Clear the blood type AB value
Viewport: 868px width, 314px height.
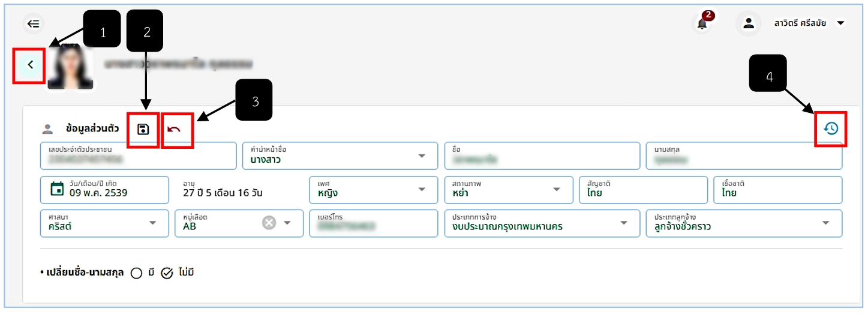269,223
